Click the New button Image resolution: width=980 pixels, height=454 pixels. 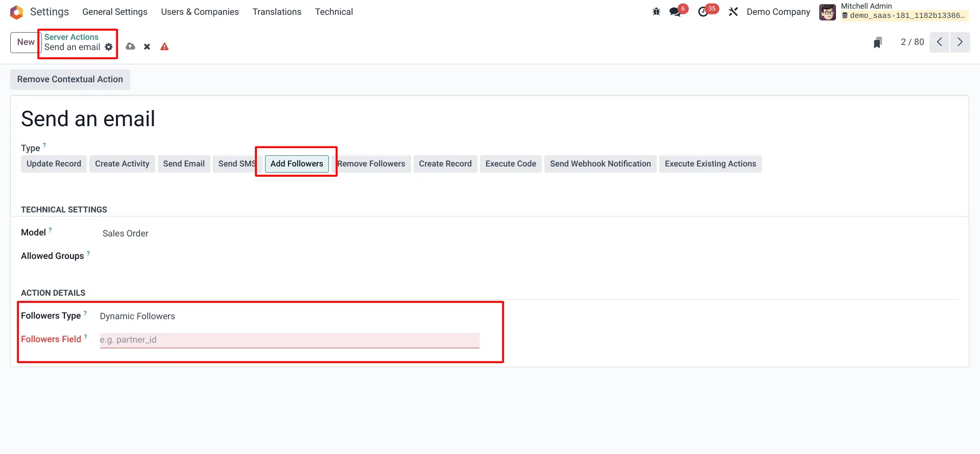(x=26, y=42)
